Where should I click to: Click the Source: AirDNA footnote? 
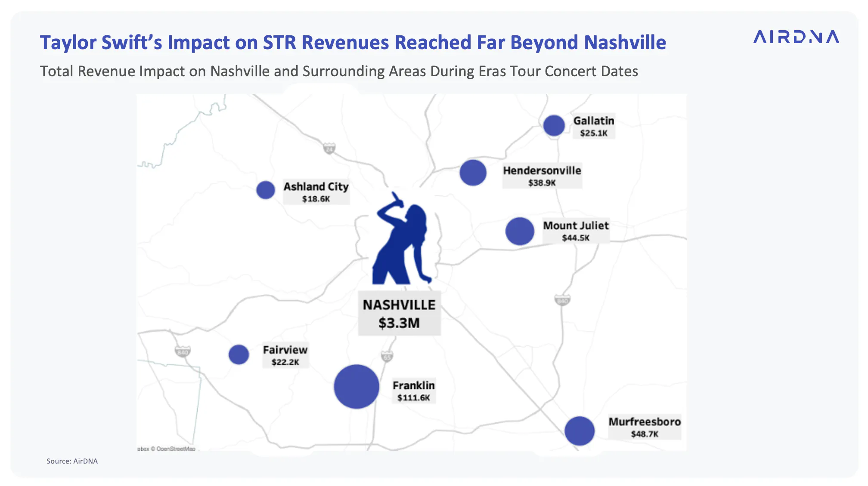(72, 461)
